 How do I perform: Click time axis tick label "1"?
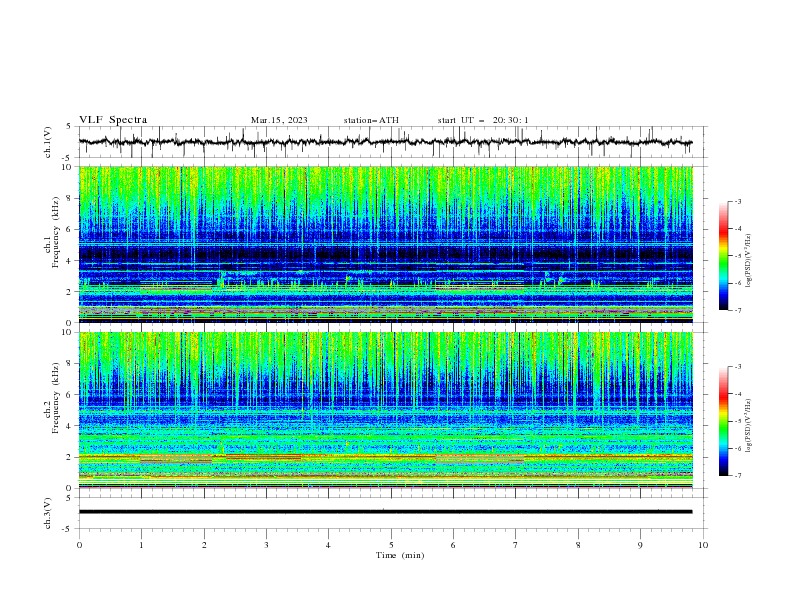(x=141, y=545)
